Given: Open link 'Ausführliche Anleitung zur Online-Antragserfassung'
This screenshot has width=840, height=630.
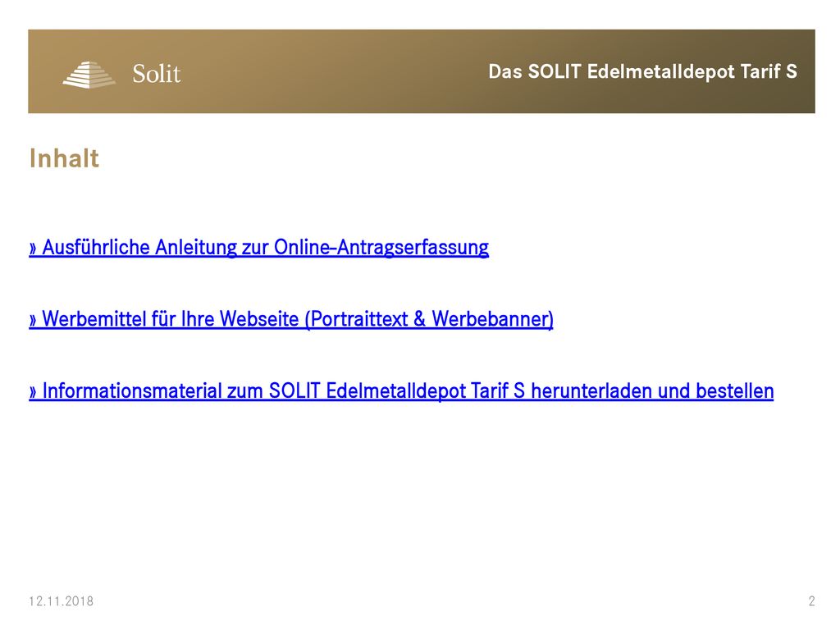Looking at the screenshot, I should pos(258,248).
